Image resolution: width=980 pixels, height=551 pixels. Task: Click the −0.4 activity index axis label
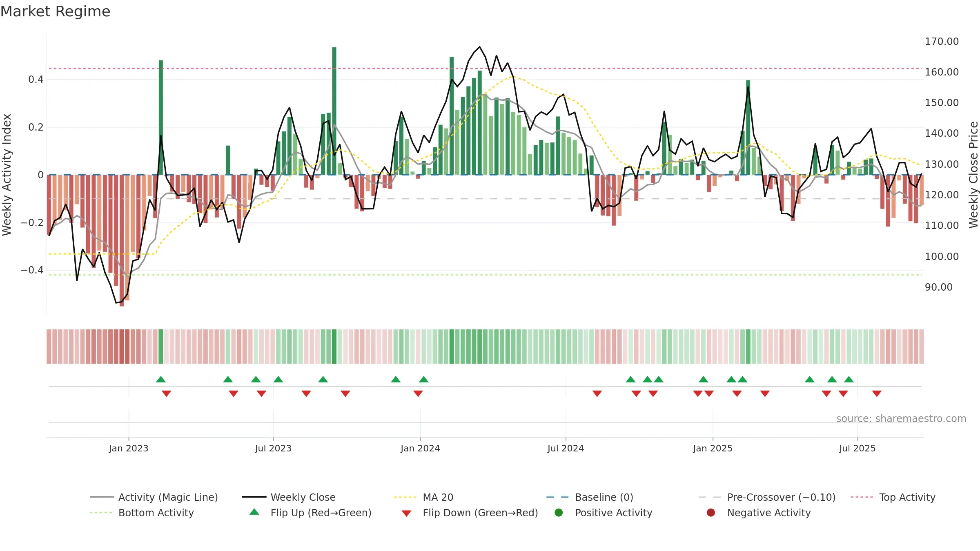coord(32,270)
